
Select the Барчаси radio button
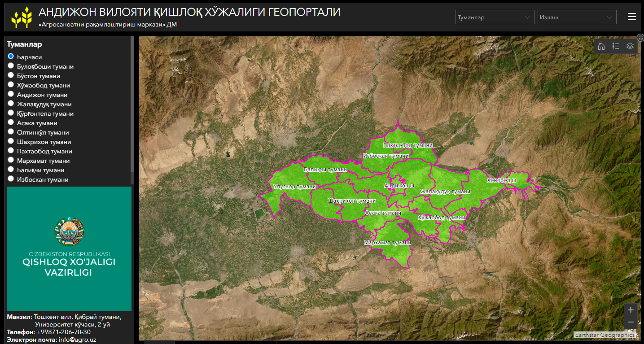coord(11,57)
